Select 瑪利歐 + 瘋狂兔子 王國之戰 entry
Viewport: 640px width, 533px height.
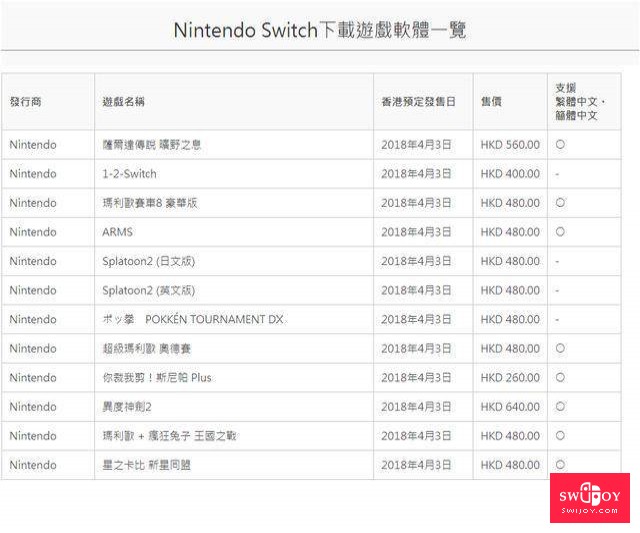169,436
